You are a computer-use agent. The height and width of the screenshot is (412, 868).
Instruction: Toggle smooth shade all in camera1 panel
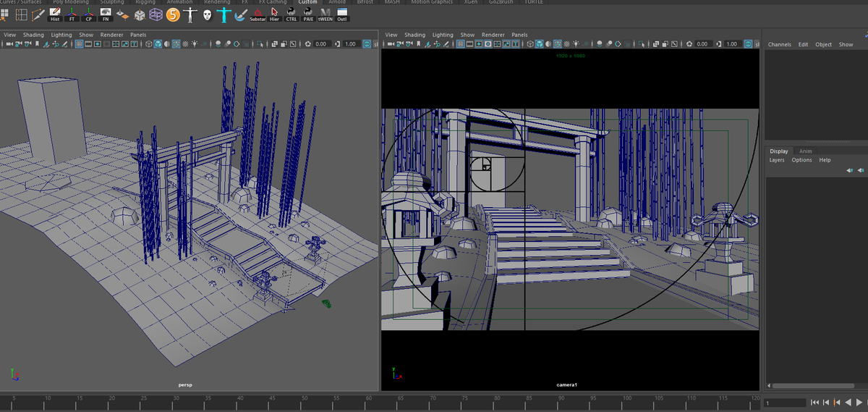click(x=539, y=44)
